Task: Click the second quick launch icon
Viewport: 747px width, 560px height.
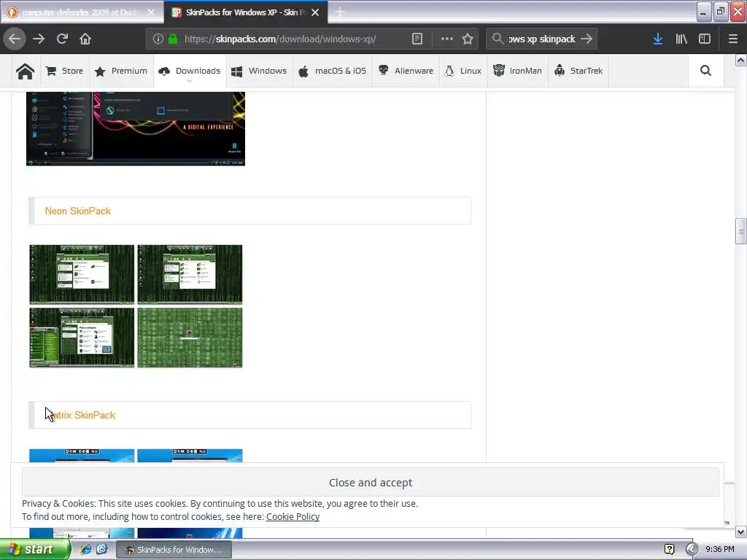Action: coord(102,550)
